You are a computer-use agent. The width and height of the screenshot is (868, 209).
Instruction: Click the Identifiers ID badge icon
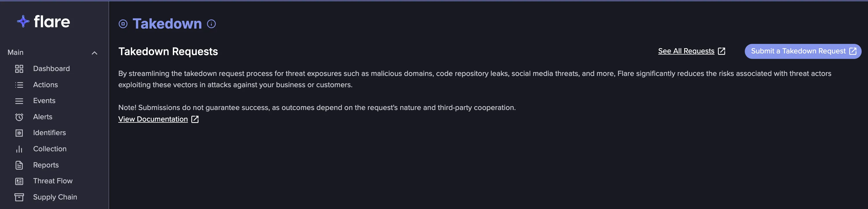pos(19,133)
